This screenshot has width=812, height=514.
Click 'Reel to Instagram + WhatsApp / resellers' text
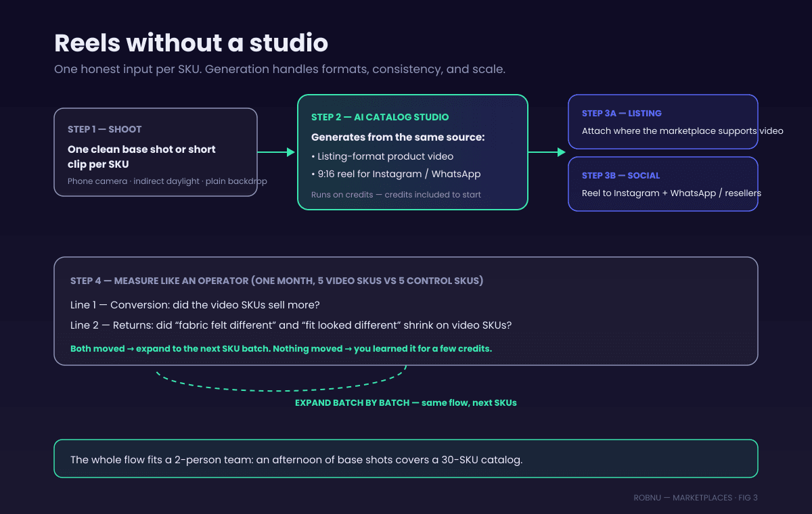tap(671, 193)
